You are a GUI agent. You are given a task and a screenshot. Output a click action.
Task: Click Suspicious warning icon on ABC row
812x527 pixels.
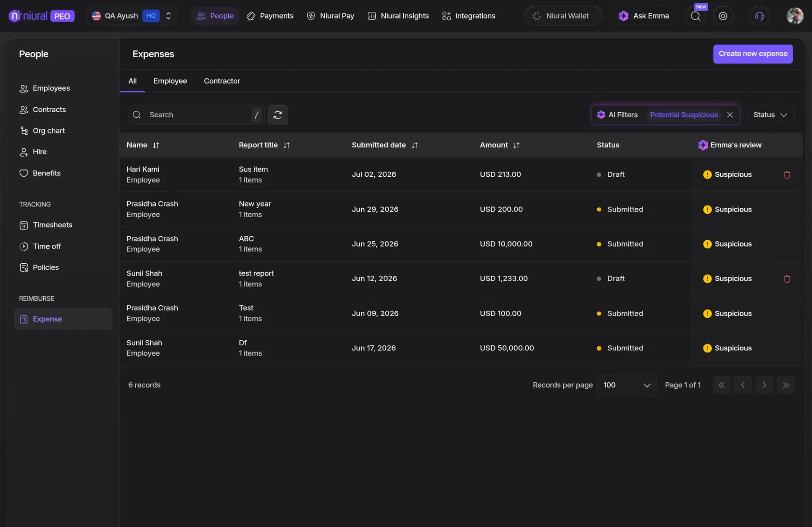707,244
